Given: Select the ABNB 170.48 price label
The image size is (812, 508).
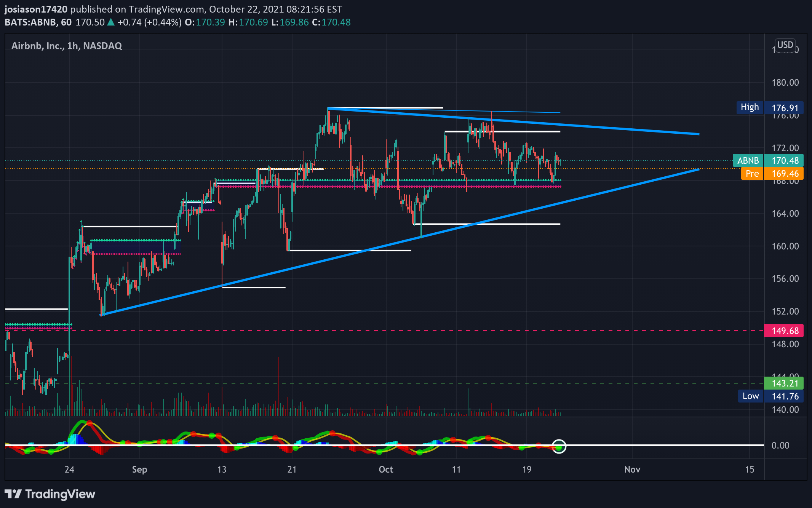Looking at the screenshot, I should 768,160.
